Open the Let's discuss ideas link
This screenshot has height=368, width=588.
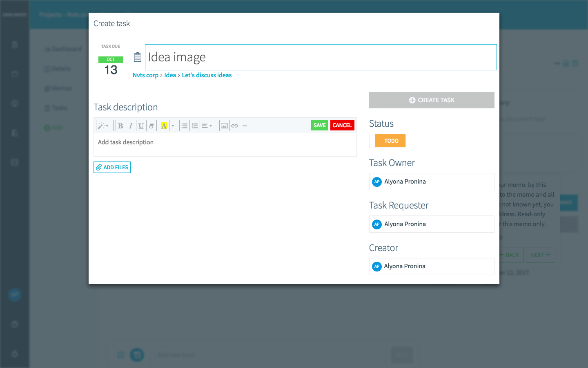[x=207, y=75]
